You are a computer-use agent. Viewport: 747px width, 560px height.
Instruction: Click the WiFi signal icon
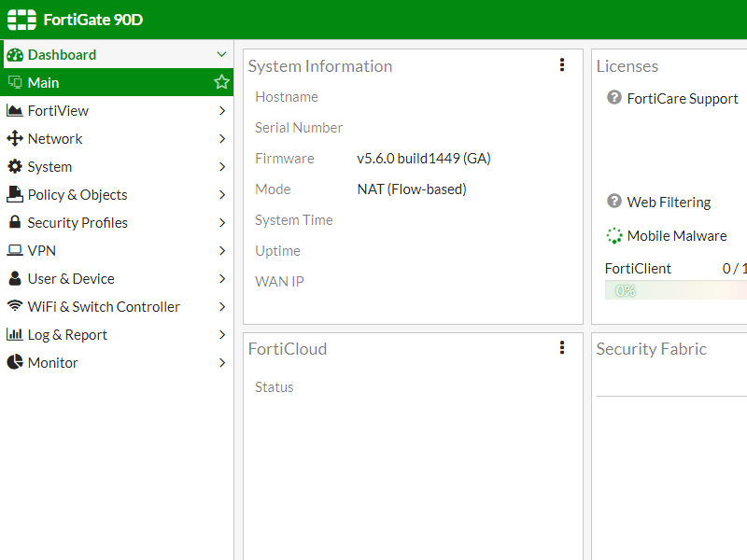coord(15,306)
